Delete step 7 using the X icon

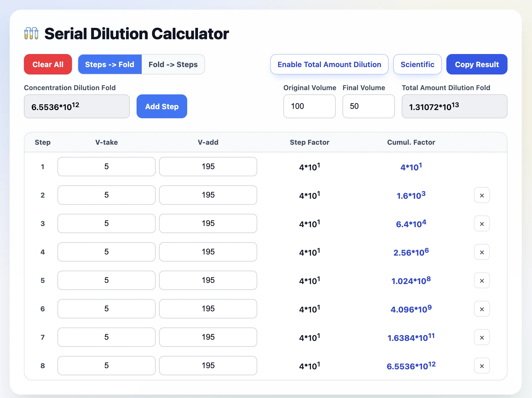pos(482,337)
